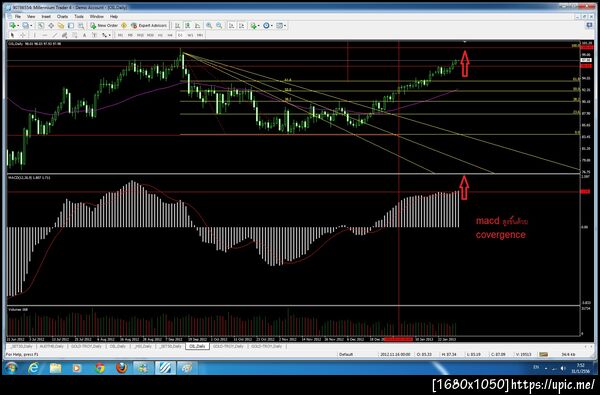Click the New Order button

(104, 25)
